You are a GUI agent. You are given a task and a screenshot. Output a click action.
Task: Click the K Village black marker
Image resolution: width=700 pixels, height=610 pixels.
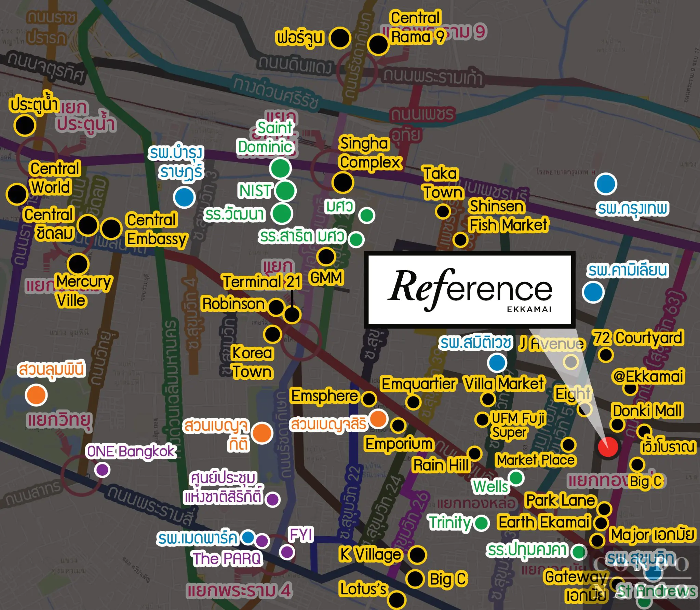click(417, 555)
